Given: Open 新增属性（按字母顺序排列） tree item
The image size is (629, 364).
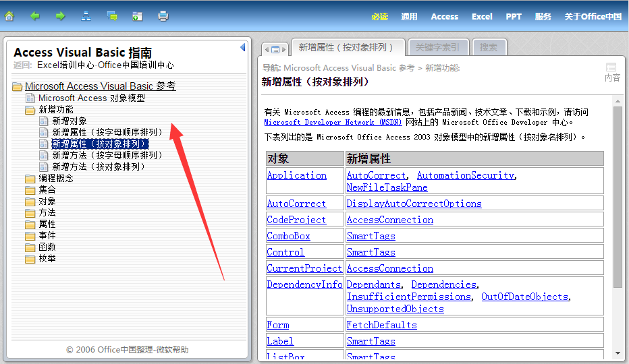Looking at the screenshot, I should [x=107, y=132].
